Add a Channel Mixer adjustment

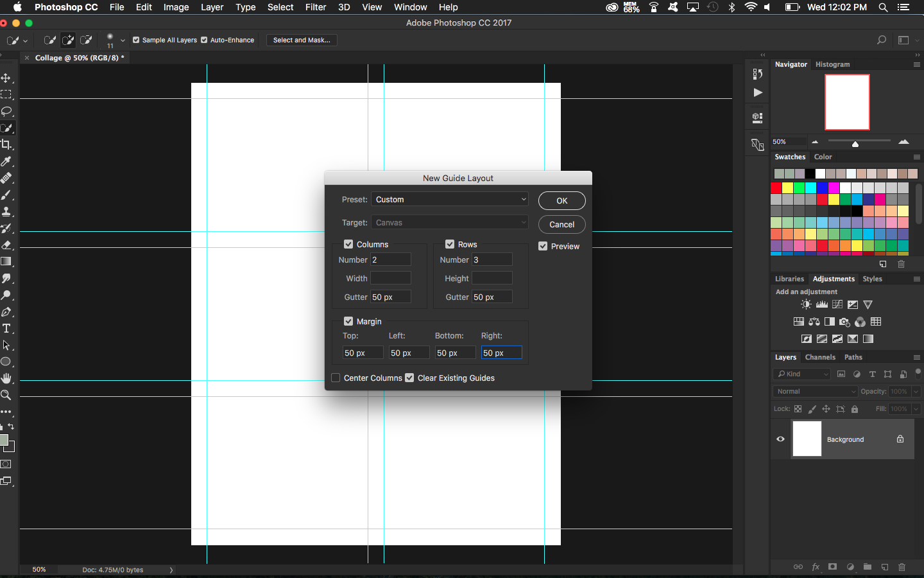coord(860,322)
